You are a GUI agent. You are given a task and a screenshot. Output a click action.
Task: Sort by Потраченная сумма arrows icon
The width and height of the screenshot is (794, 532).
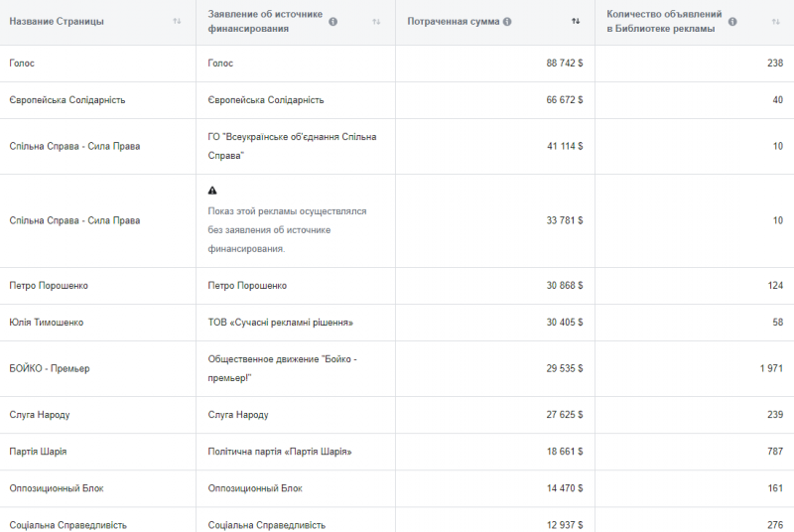click(576, 22)
